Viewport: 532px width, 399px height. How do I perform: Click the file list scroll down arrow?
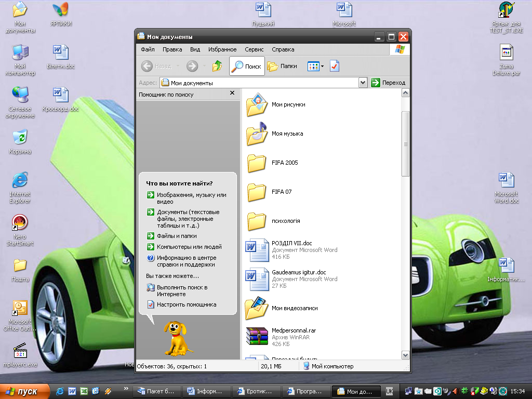tap(405, 355)
